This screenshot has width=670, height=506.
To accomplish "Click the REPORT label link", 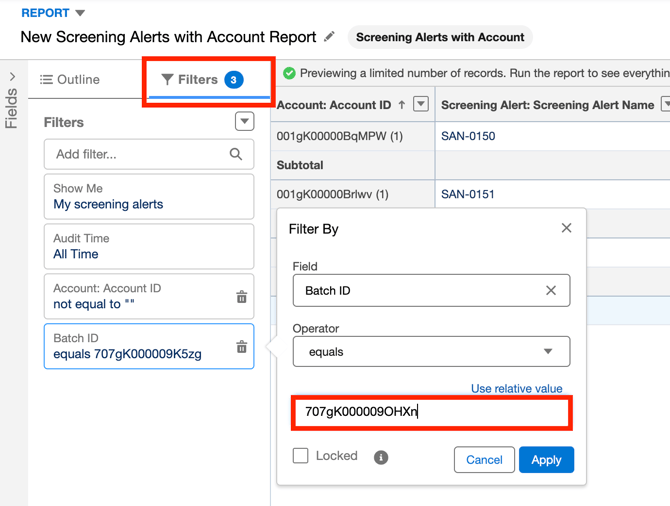I will tap(45, 13).
